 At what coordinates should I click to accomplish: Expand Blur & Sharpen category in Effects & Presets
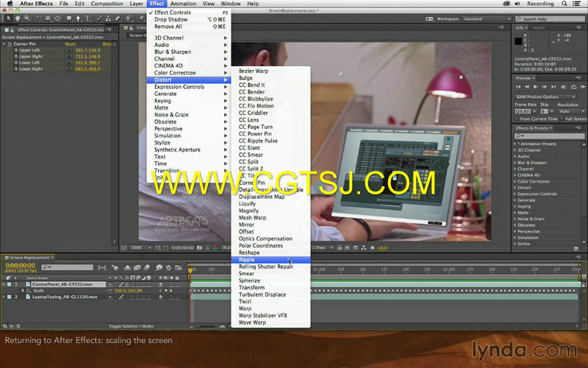pyautogui.click(x=515, y=163)
